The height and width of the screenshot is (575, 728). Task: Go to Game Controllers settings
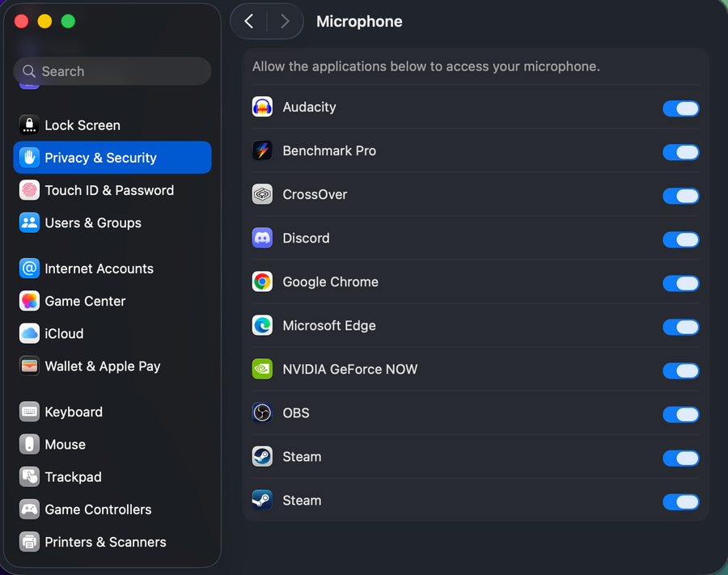pyautogui.click(x=112, y=509)
